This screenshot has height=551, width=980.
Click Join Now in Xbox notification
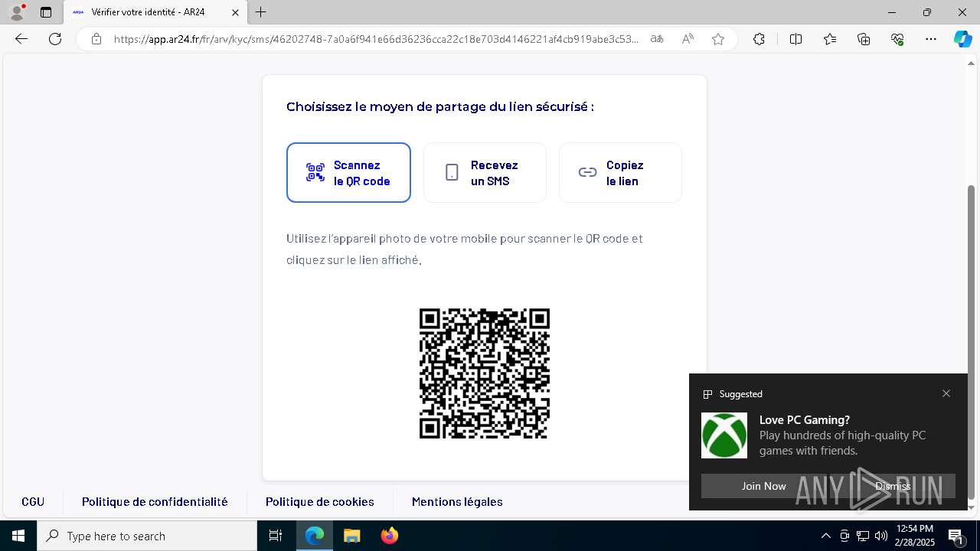[763, 486]
